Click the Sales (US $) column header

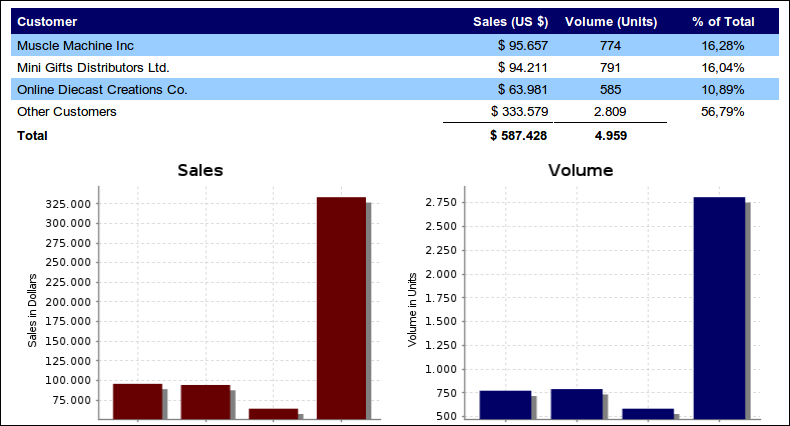click(510, 22)
